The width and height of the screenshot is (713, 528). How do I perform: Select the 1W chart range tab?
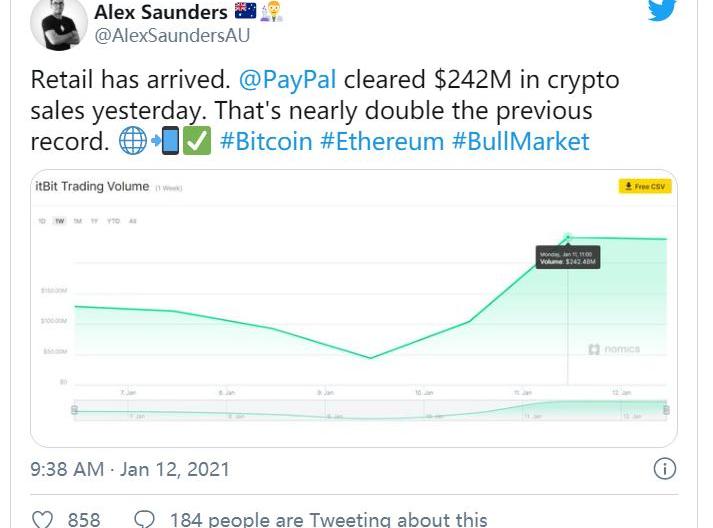point(60,221)
